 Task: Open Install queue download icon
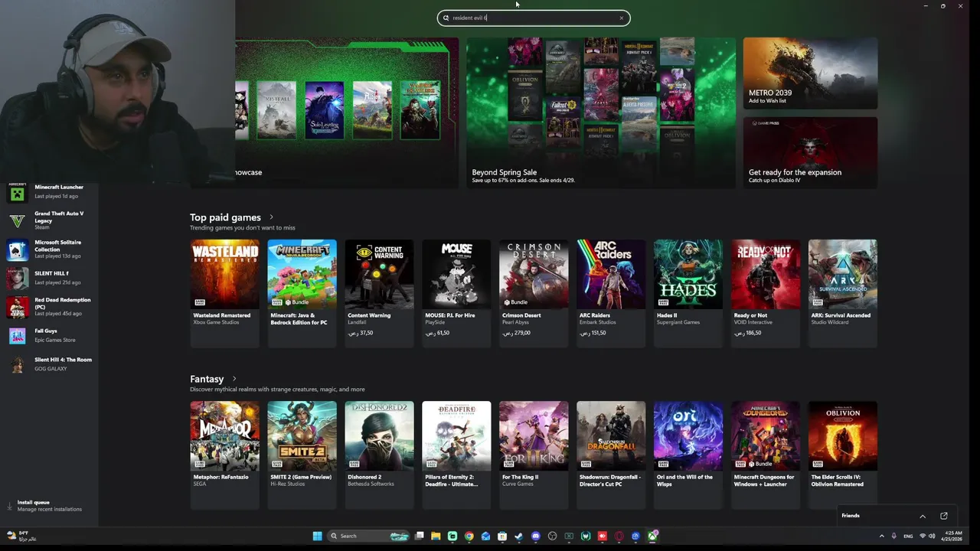click(10, 506)
